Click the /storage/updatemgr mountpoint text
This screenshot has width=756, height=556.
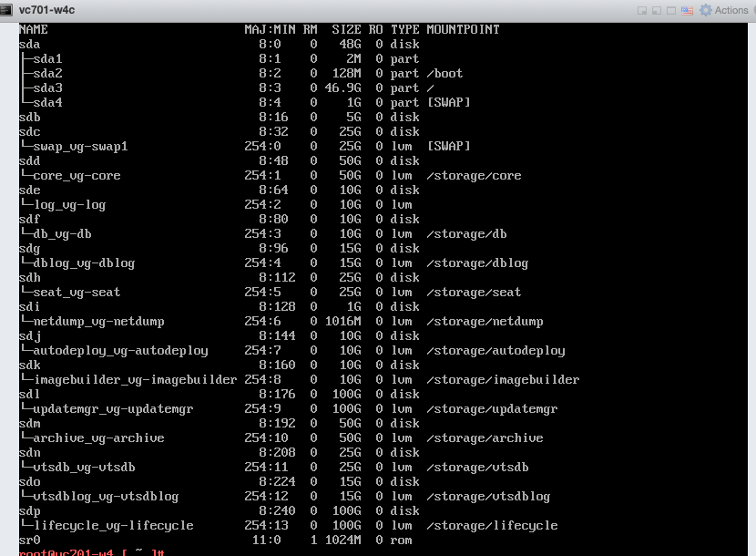[x=492, y=408]
